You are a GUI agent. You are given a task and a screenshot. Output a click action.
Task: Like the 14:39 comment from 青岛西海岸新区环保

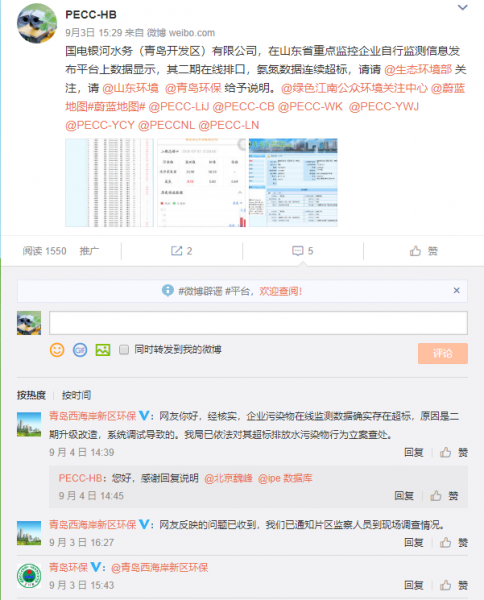454,453
